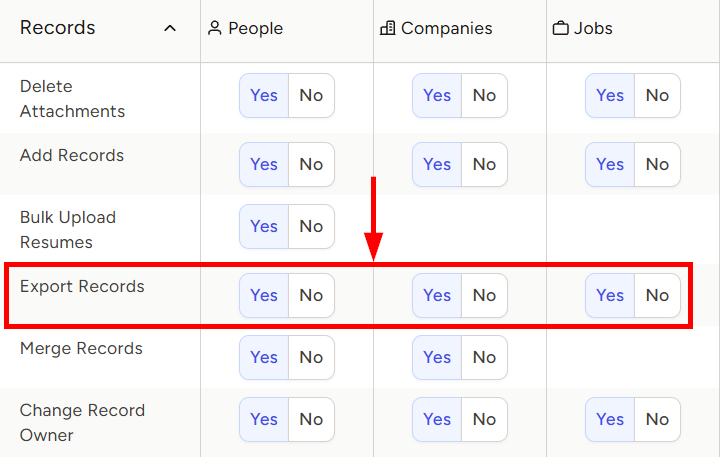
Task: Click the Companies building icon
Action: point(387,28)
